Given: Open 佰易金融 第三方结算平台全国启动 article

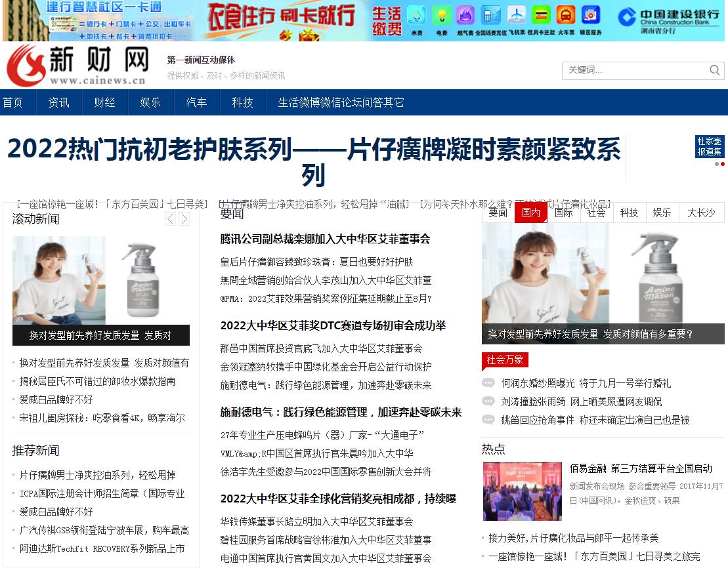Looking at the screenshot, I should (x=641, y=468).
